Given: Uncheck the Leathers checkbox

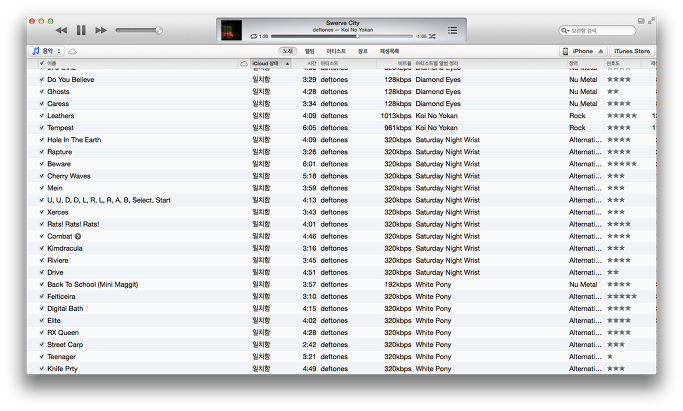Looking at the screenshot, I should (42, 116).
